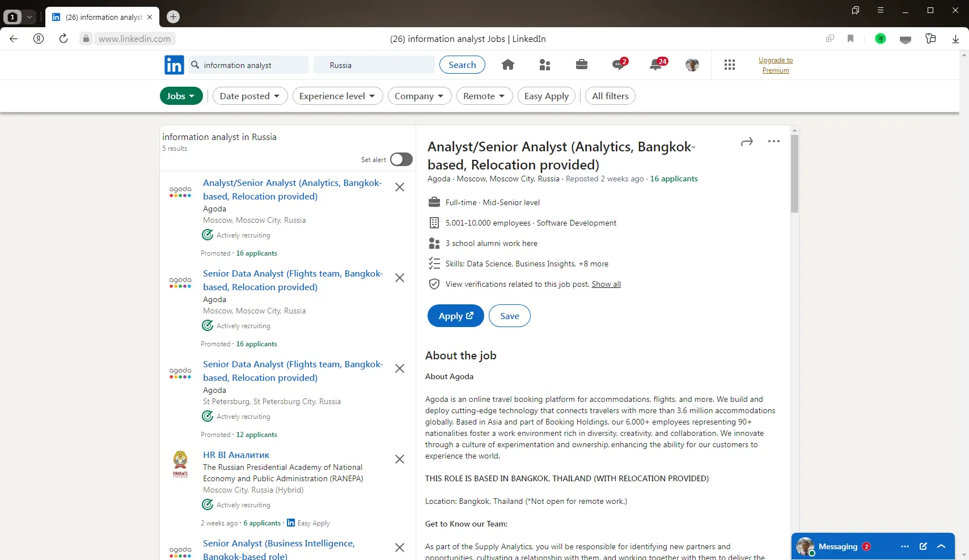The image size is (969, 560).
Task: Open Notifications bell with 24 badge
Action: (x=657, y=64)
